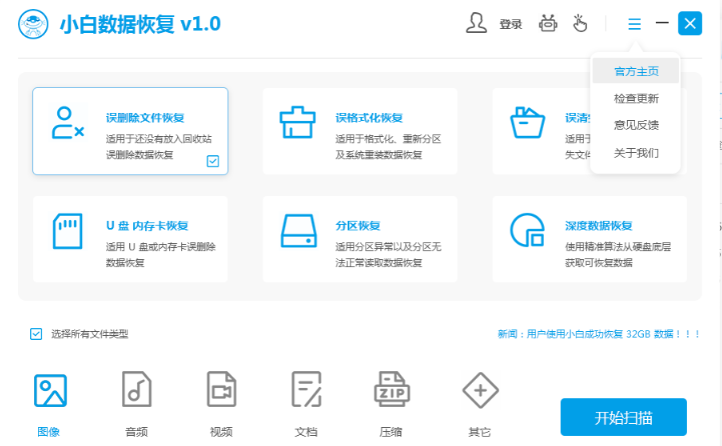Collapse the hamburger menu dropdown

coord(635,23)
